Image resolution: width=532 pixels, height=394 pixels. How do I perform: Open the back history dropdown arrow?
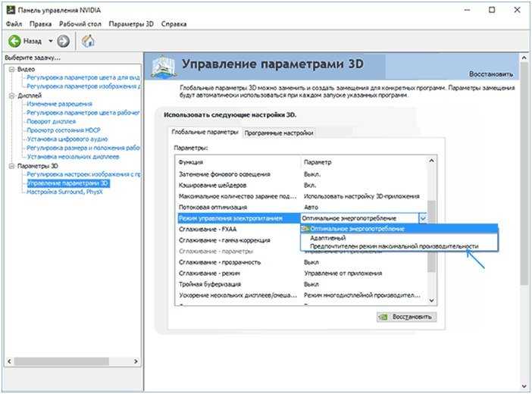[50, 41]
